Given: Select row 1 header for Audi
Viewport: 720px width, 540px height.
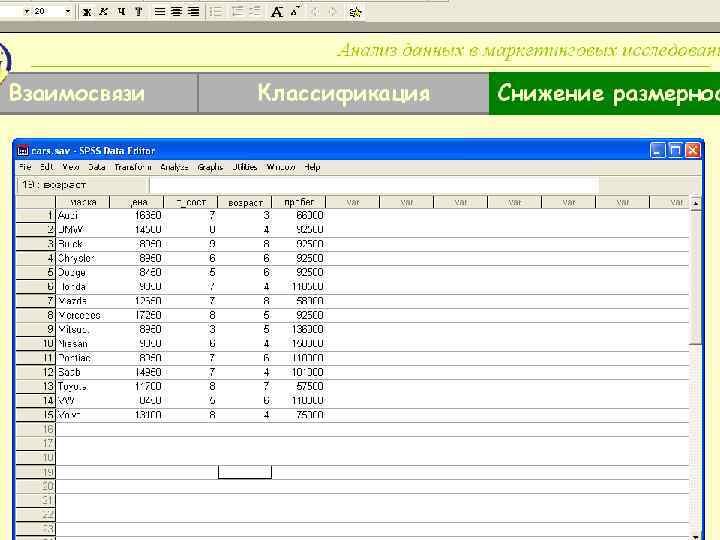Looking at the screenshot, I should tap(36, 215).
